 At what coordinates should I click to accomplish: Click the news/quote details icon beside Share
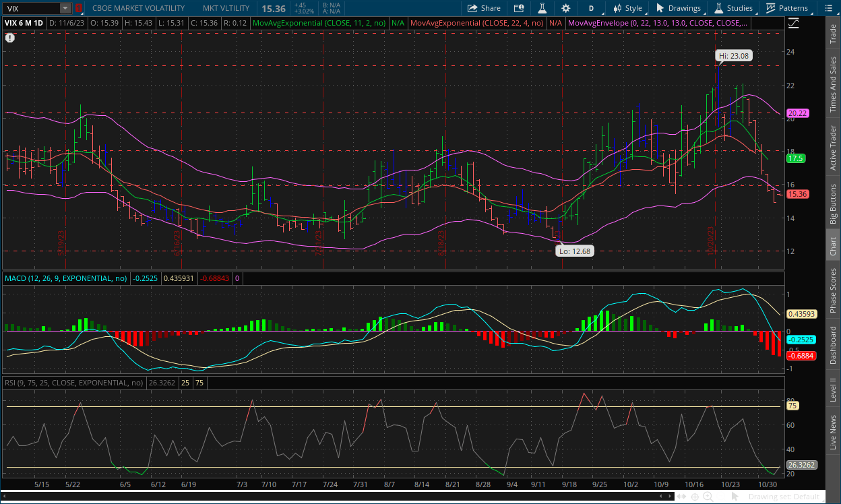pyautogui.click(x=518, y=8)
